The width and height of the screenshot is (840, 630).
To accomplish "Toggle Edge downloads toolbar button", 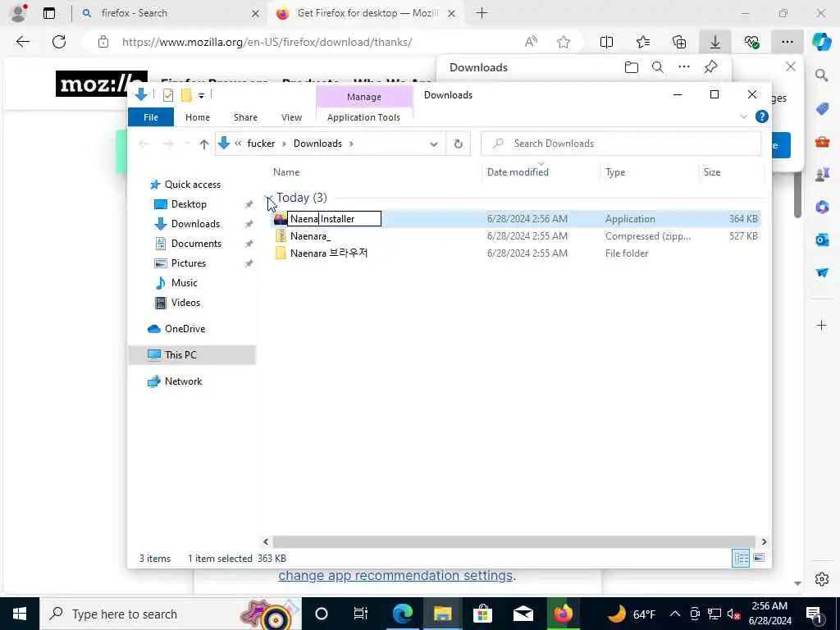I will (x=715, y=42).
